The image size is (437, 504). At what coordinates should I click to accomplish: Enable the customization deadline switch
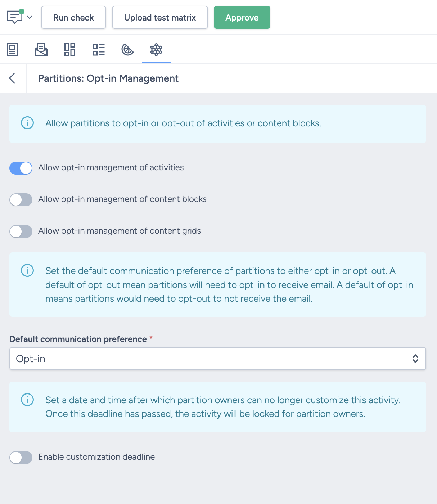pos(21,457)
